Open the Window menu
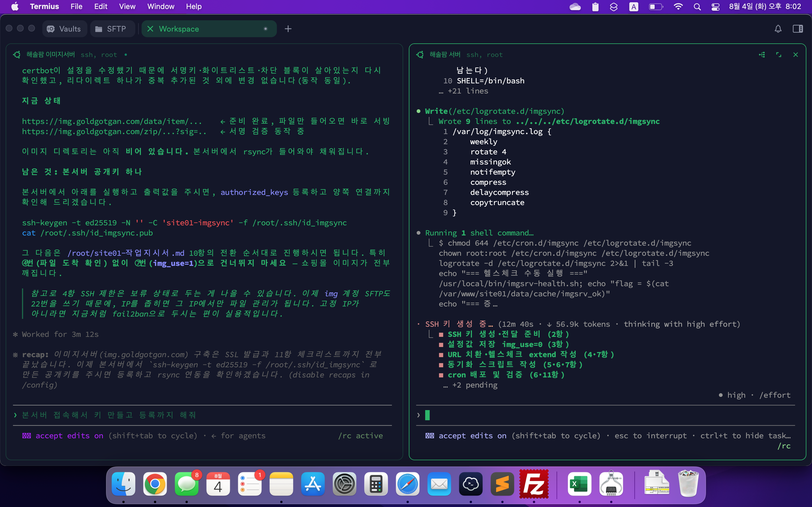 (x=161, y=6)
